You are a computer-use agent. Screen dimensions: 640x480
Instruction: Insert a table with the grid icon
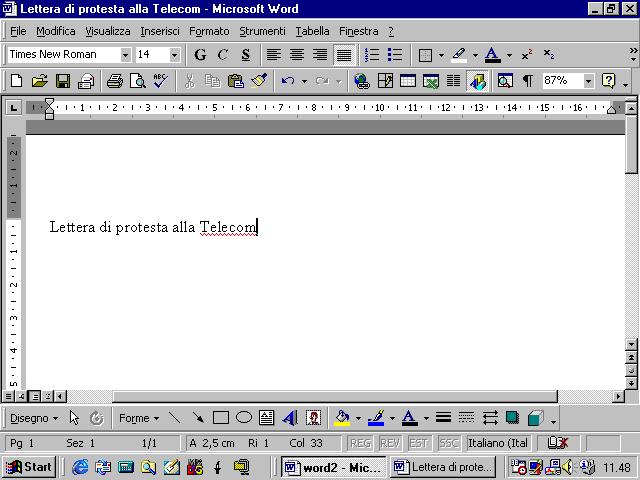(x=408, y=81)
